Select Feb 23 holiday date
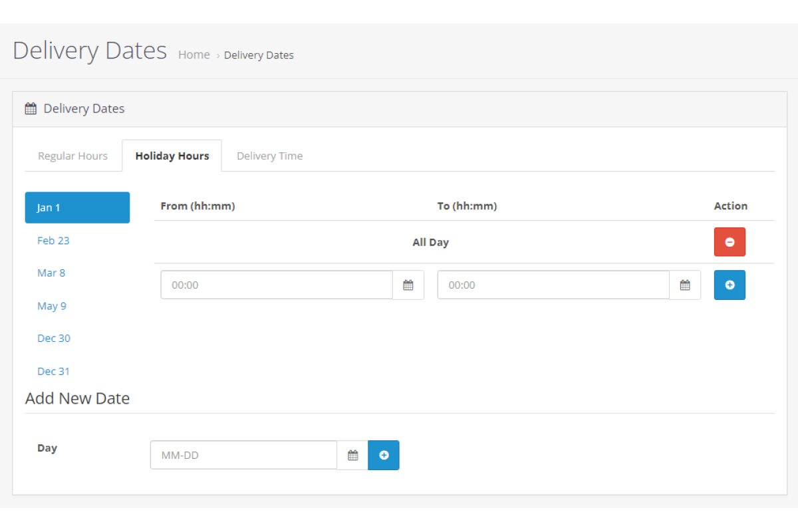 (53, 241)
